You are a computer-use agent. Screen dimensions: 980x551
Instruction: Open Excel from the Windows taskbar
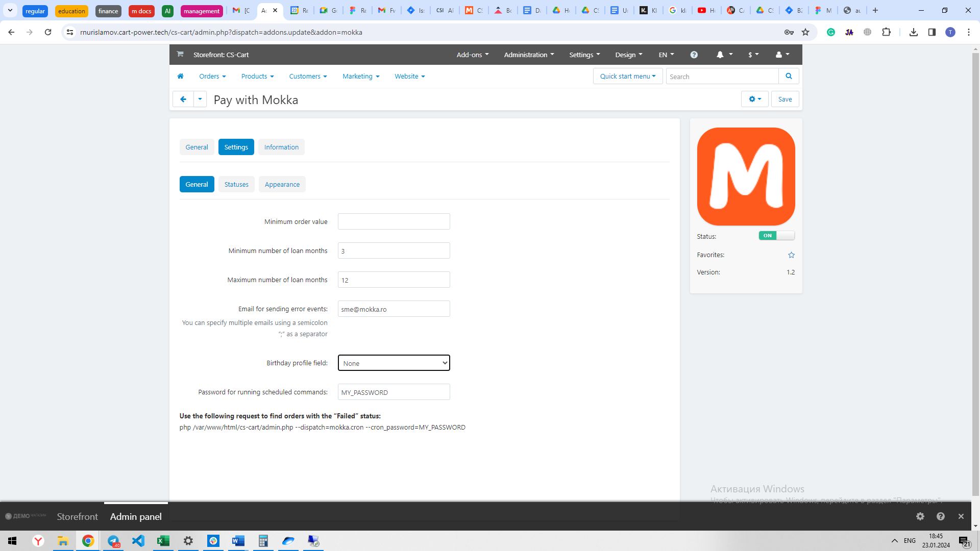[x=163, y=541]
